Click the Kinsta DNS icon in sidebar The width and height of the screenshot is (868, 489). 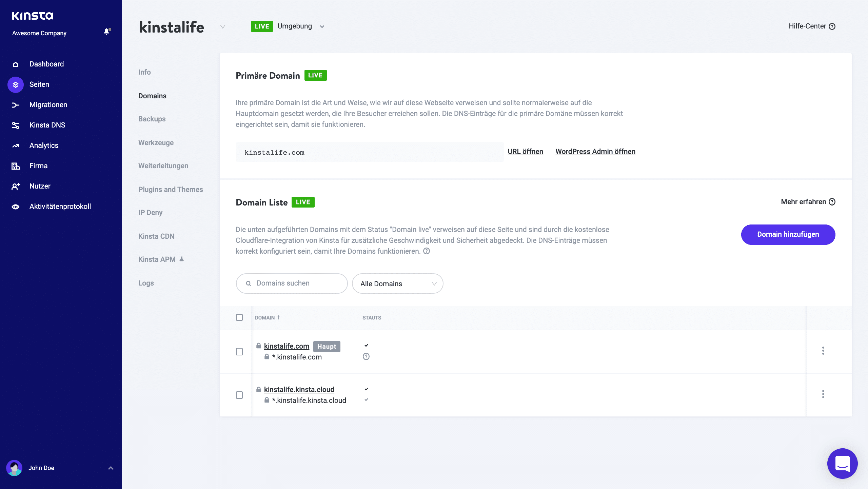[16, 125]
